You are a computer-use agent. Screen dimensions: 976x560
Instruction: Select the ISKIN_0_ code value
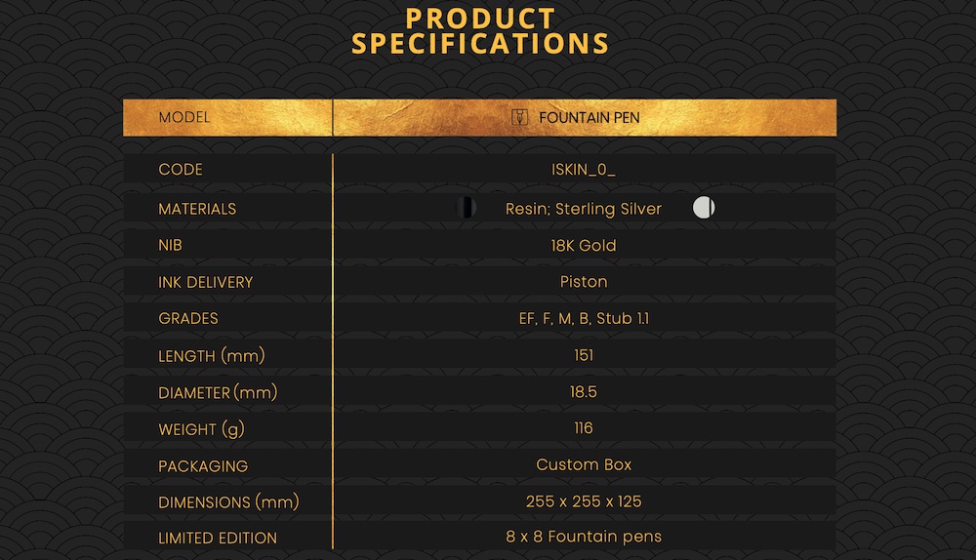click(584, 169)
